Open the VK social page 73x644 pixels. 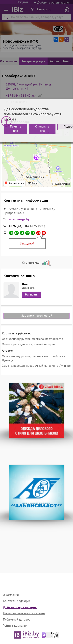point(56,39)
